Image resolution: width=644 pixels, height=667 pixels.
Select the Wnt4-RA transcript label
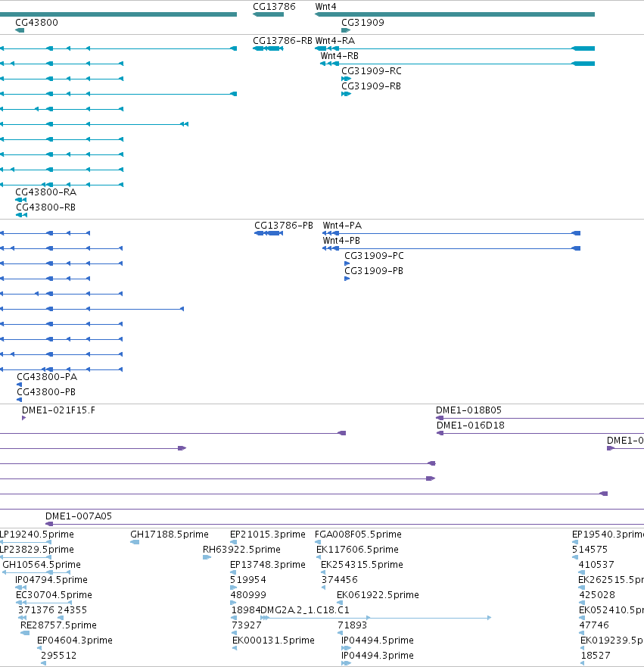click(335, 41)
